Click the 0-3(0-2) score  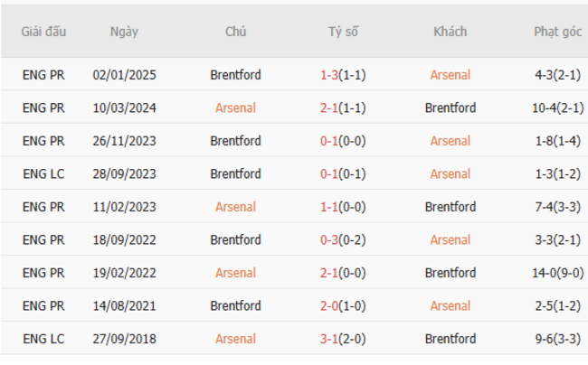tap(343, 240)
